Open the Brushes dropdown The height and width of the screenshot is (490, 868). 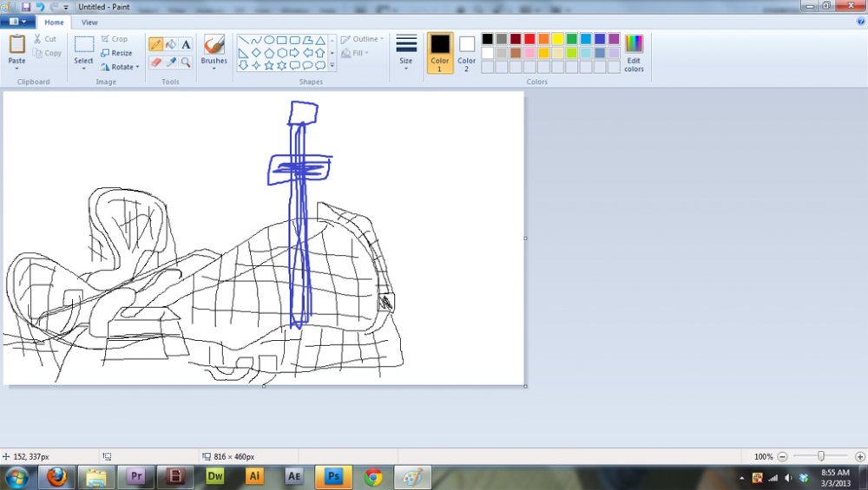[x=214, y=68]
